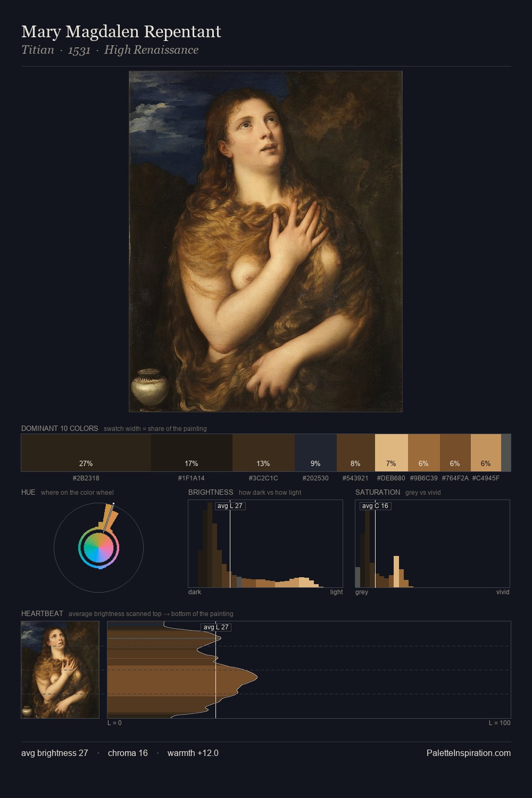Click the 'BRIGHTNESS' section heading
The height and width of the screenshot is (798, 532).
211,492
